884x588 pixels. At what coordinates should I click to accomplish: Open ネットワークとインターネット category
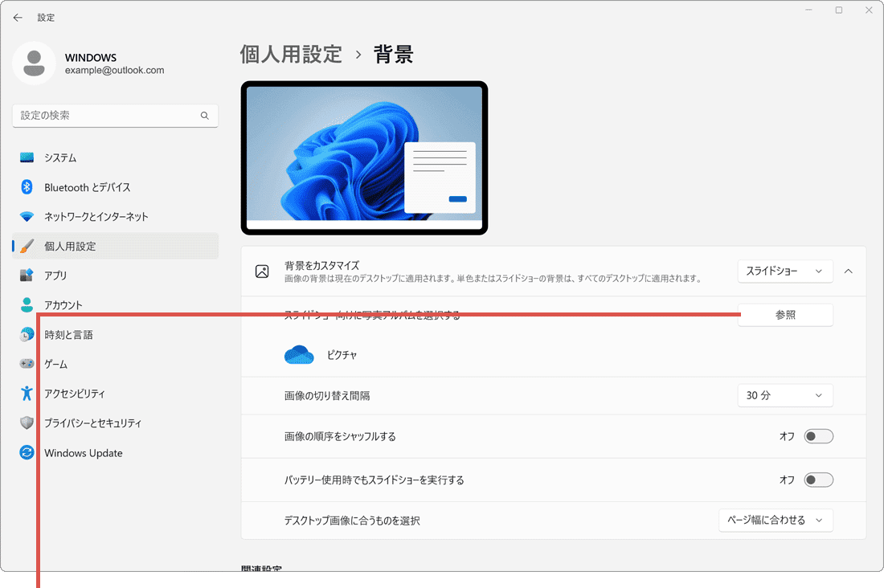(115, 216)
